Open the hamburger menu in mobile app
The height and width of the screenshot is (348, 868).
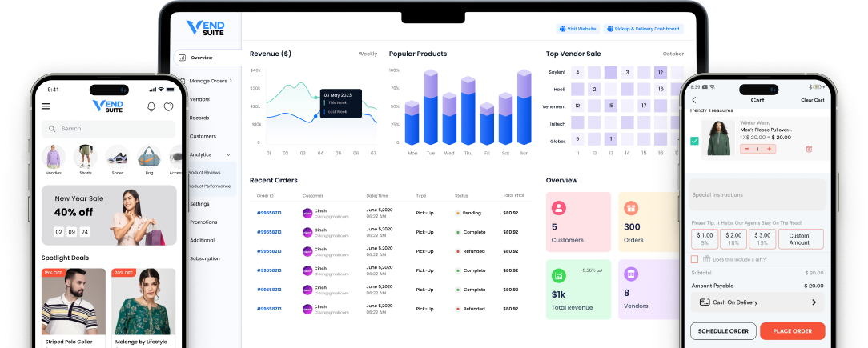click(46, 106)
